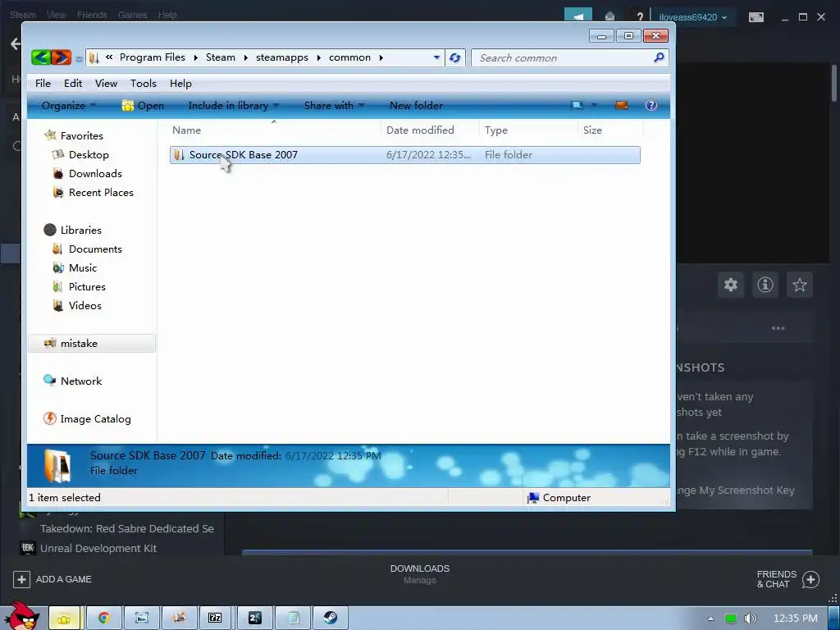Screen dimensions: 840x630
Task: Select Steam in the address path
Action: pyautogui.click(x=220, y=57)
